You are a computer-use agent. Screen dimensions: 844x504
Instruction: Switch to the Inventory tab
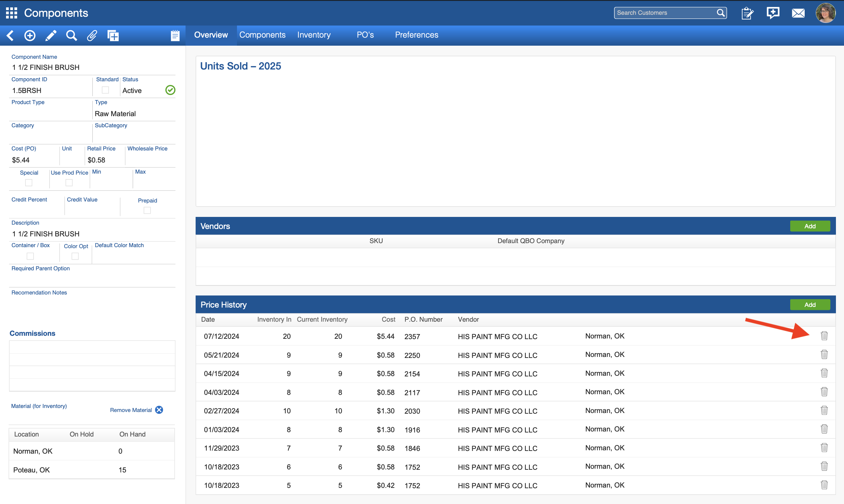coord(314,35)
